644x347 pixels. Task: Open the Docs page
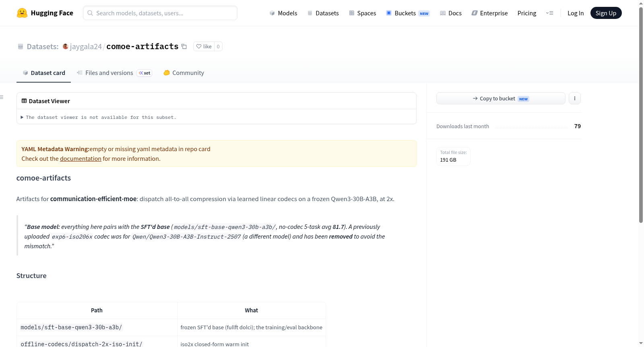451,13
